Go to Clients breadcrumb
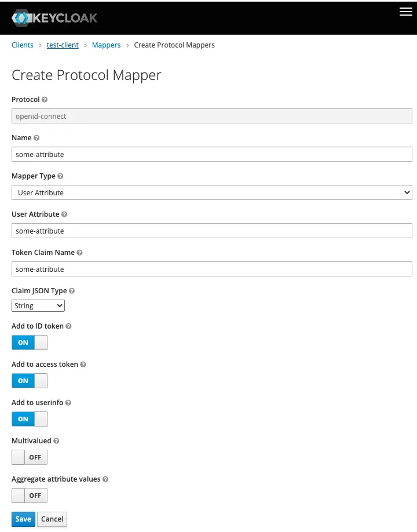This screenshot has height=532, width=417. pos(23,45)
